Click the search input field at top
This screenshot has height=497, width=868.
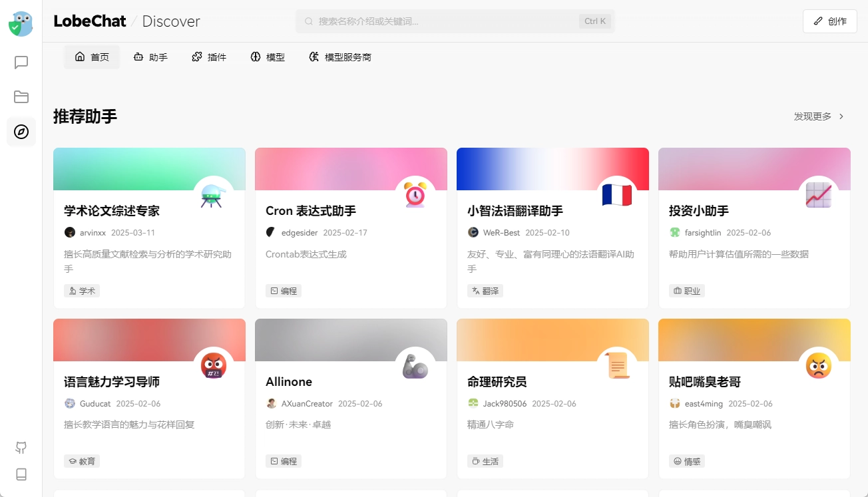[455, 21]
